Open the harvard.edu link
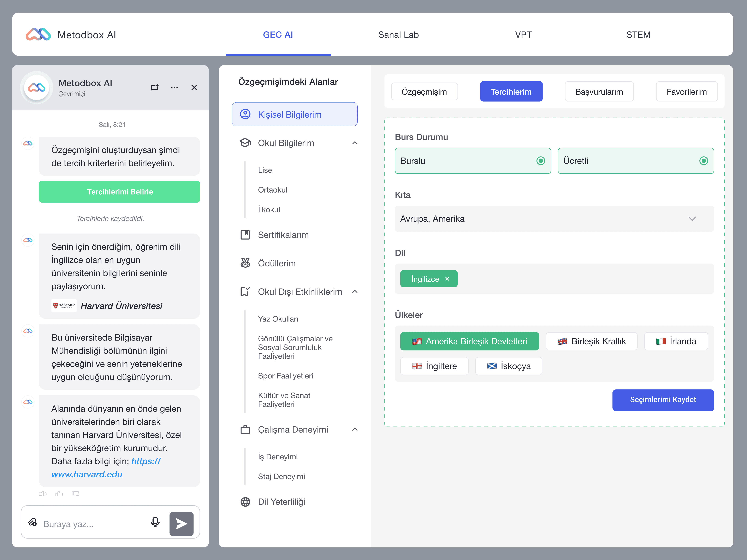Viewport: 747px width, 560px height. [x=86, y=474]
